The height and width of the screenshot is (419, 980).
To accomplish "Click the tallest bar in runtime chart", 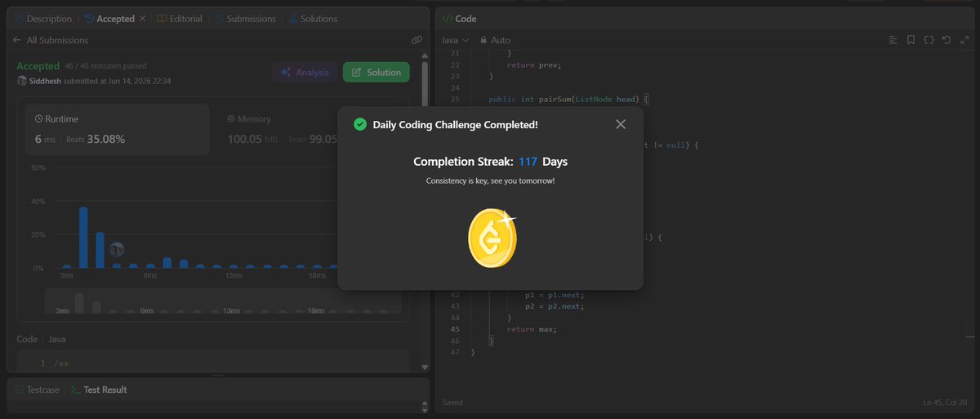I will (x=83, y=238).
